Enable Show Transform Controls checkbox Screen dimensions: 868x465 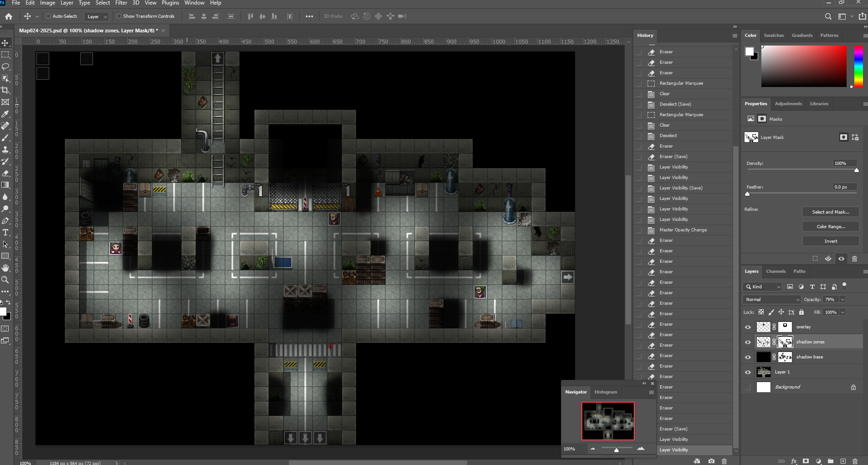pos(119,16)
